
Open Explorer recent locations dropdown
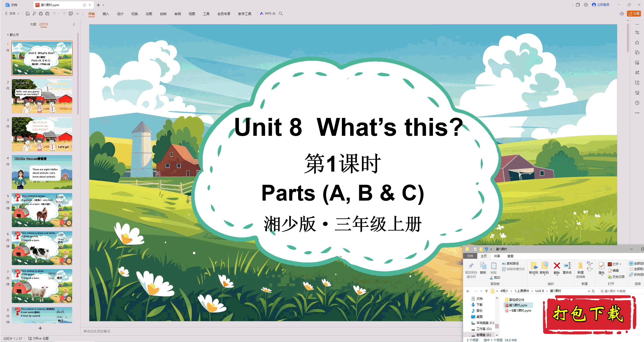coord(481,291)
